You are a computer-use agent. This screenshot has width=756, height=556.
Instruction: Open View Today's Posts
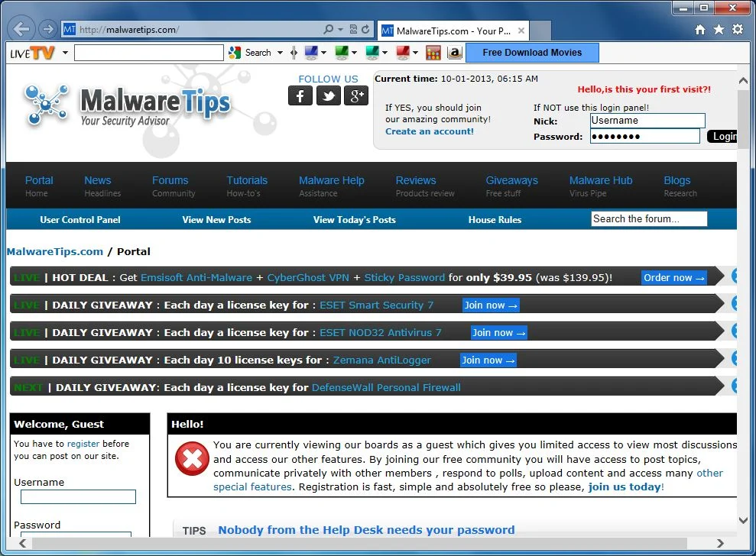(355, 220)
